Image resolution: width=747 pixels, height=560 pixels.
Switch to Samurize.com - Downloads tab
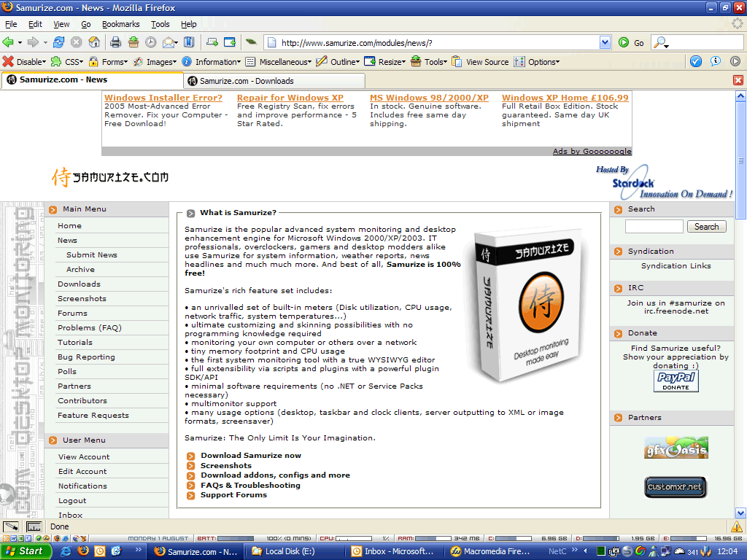[x=275, y=81]
